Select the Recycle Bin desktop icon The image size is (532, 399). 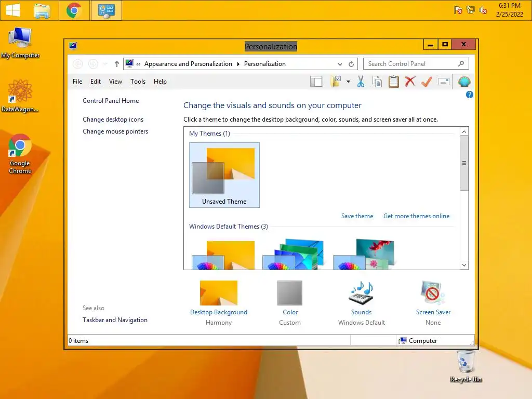(466, 366)
